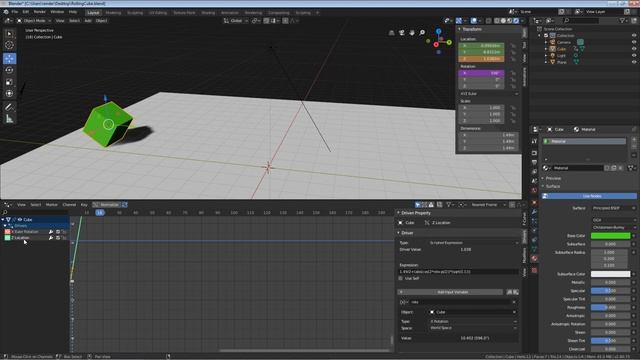The width and height of the screenshot is (640, 360).
Task: Open the XYZ Euler rotation mode dropdown
Action: [x=489, y=93]
